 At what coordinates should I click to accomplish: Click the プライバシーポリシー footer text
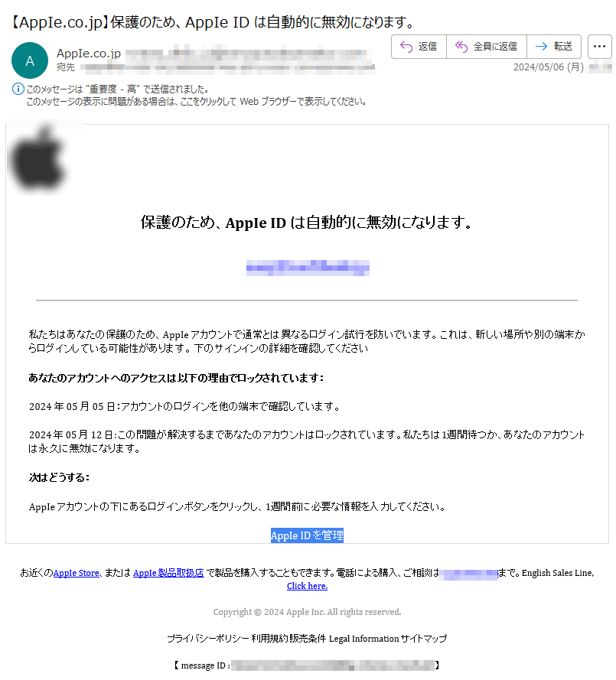click(x=208, y=639)
